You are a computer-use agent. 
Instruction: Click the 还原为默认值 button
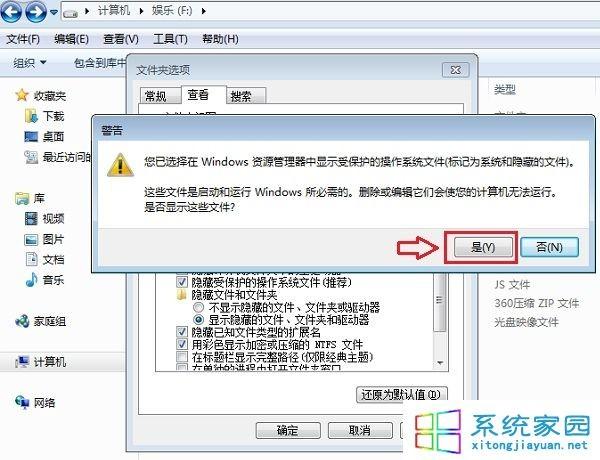click(x=401, y=394)
